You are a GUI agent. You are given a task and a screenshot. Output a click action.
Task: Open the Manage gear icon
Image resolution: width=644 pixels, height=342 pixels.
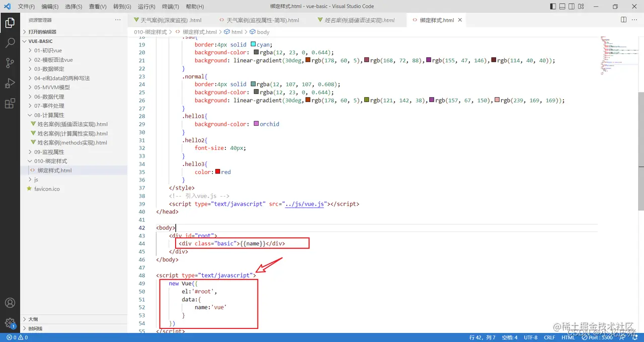tap(10, 322)
